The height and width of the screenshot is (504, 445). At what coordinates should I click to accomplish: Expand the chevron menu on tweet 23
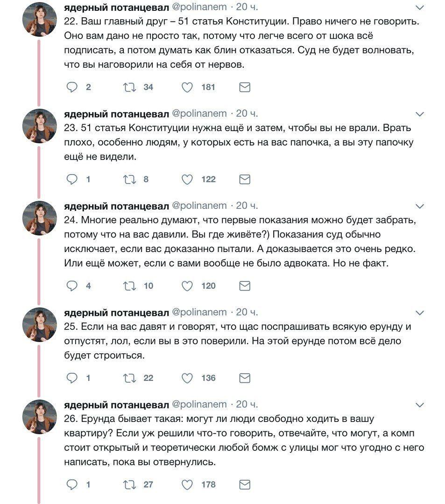420,114
